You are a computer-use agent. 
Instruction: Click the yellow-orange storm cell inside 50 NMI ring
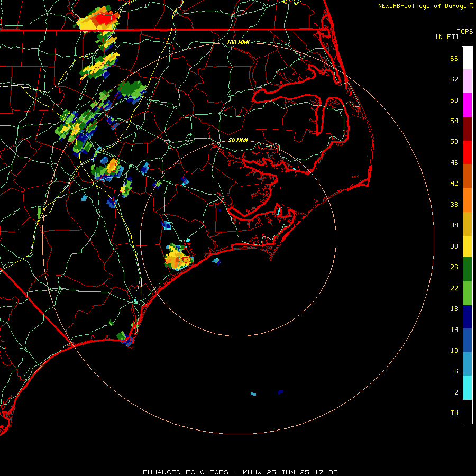(x=178, y=257)
